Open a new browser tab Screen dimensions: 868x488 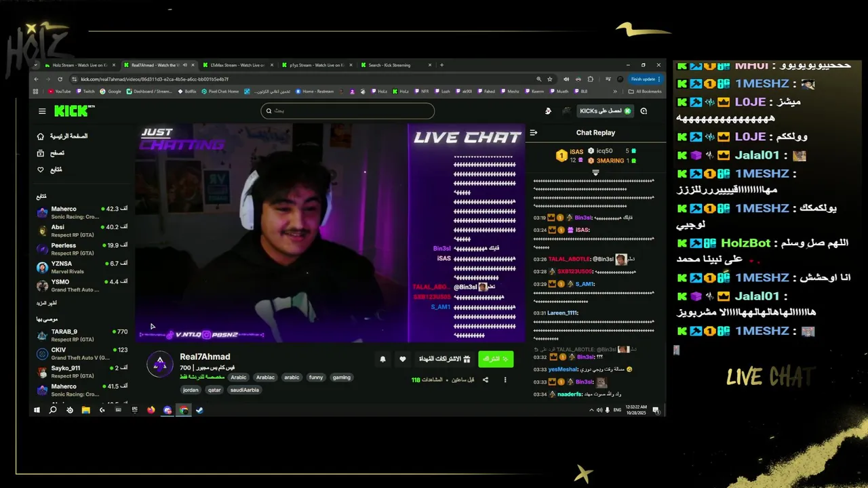441,65
